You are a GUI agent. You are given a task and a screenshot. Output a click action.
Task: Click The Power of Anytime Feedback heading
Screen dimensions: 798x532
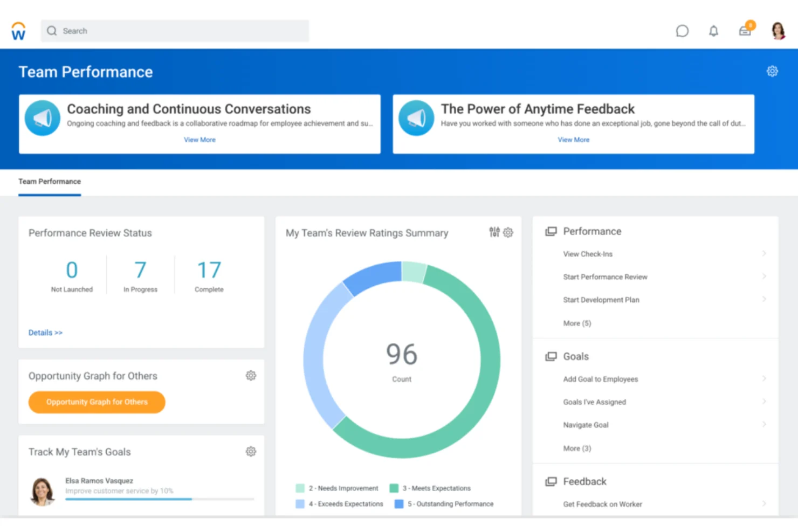(538, 109)
